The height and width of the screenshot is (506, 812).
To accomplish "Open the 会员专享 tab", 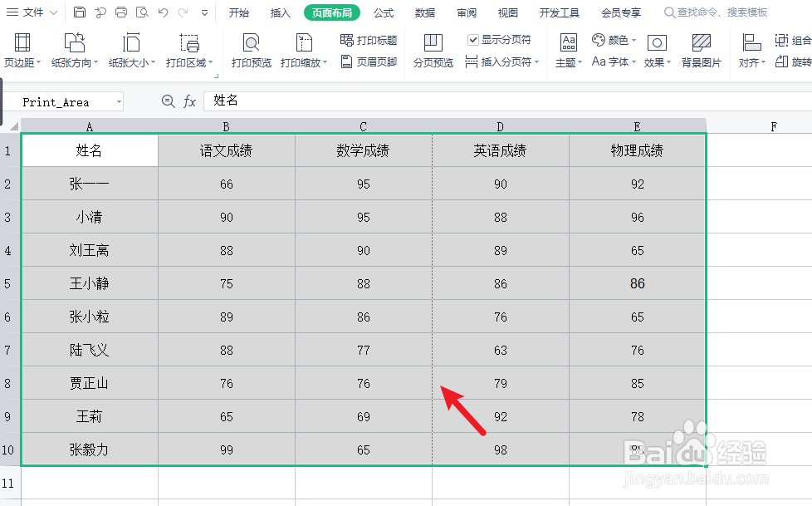I will pos(621,12).
